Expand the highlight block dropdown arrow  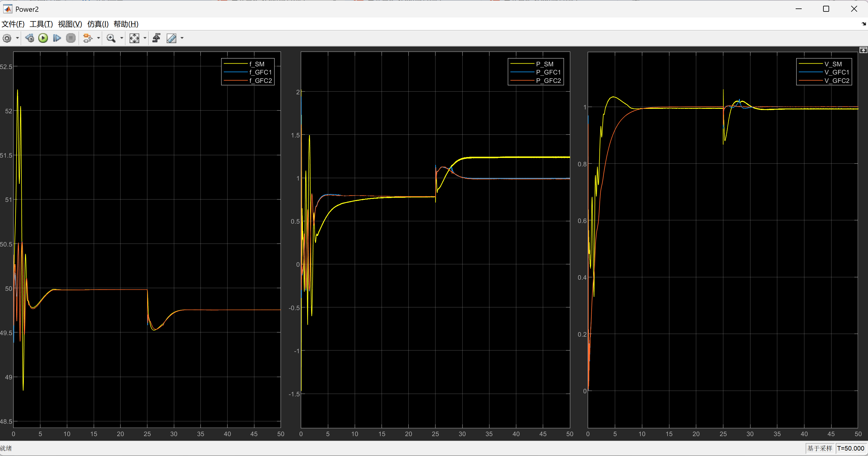coord(98,38)
